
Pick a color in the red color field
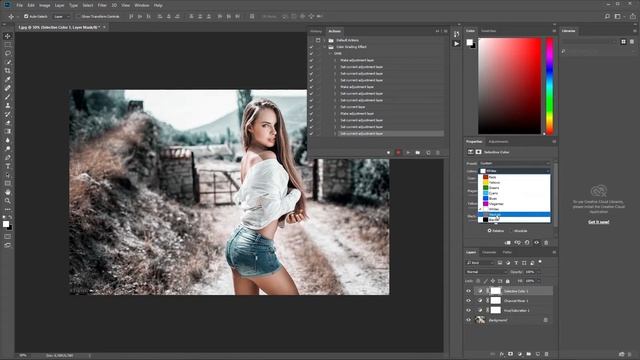(509, 86)
